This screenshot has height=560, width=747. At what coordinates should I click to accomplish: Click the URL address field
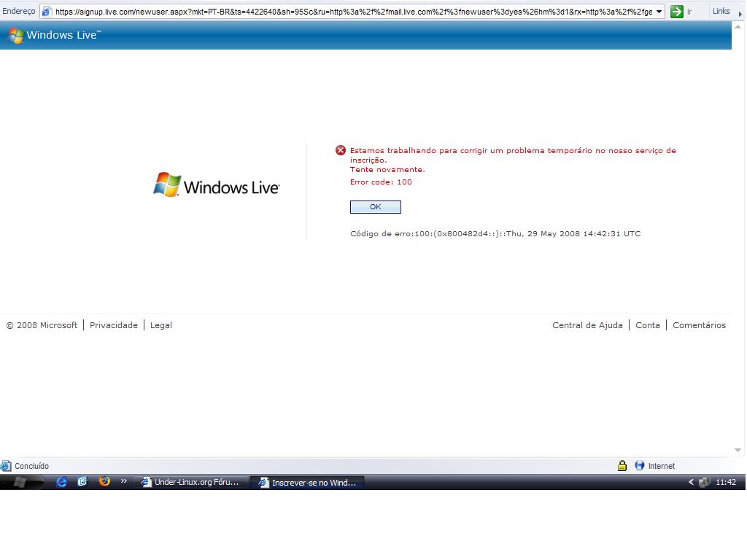click(x=354, y=12)
